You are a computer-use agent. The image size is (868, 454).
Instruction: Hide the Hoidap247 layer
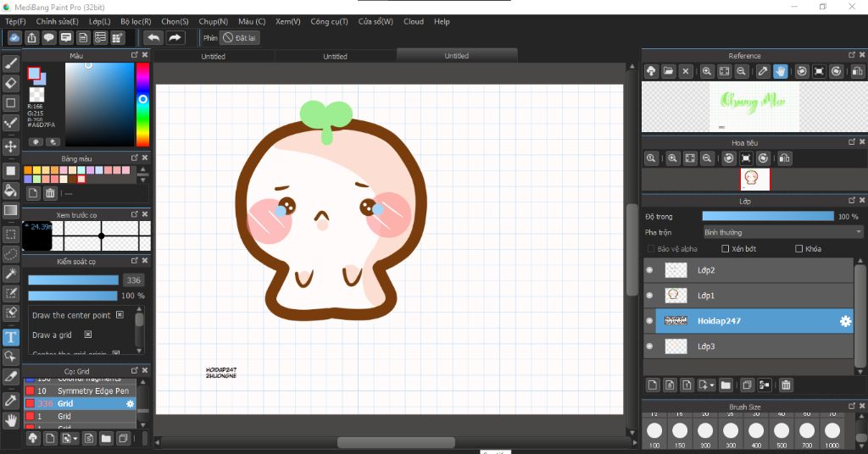point(649,321)
